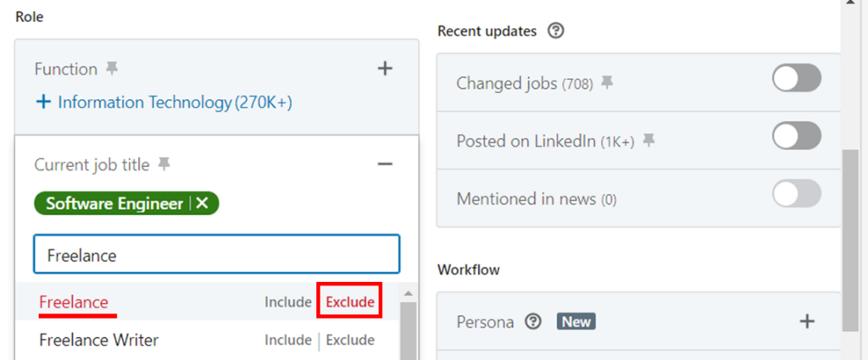Exclude the Freelance job title

click(x=349, y=302)
